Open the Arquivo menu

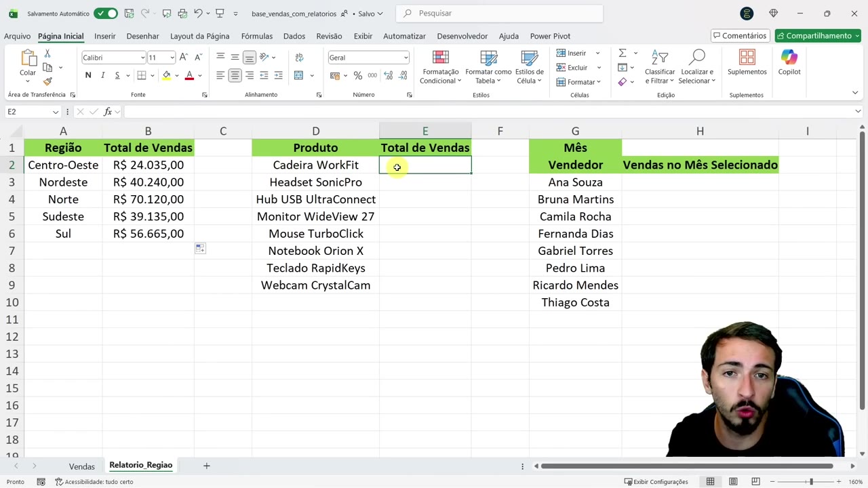click(17, 36)
